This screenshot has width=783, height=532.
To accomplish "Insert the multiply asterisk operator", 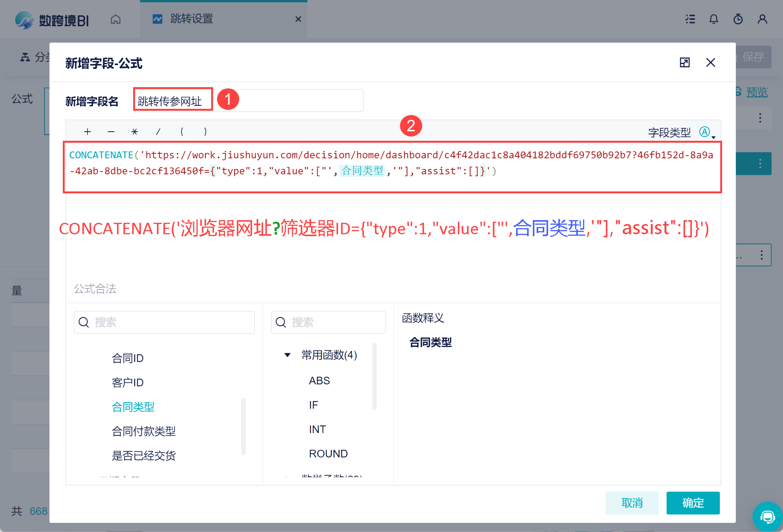I will click(x=135, y=132).
